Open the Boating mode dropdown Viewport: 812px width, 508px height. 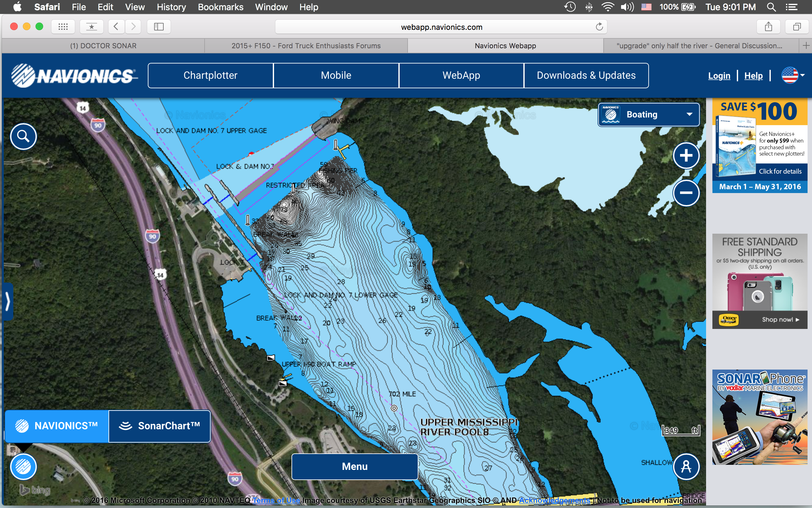click(649, 115)
